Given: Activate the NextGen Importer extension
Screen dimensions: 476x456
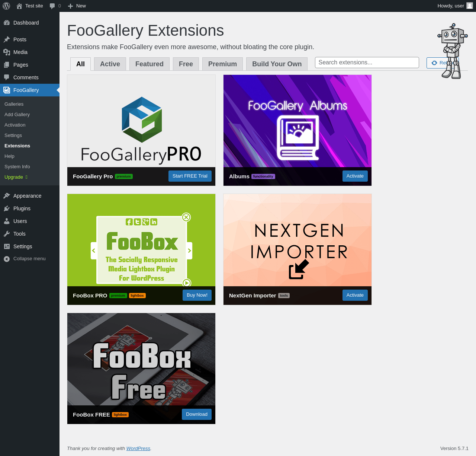Looking at the screenshot, I should [x=355, y=295].
